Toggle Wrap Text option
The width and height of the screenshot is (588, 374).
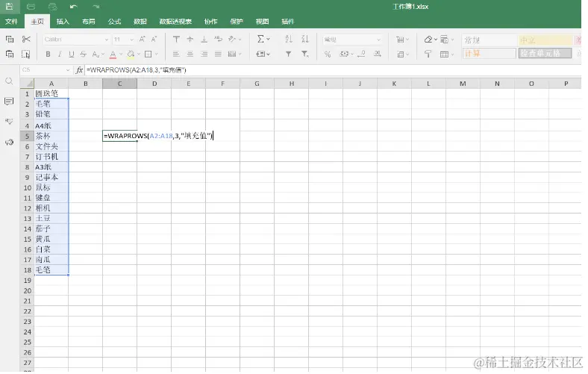tap(218, 39)
